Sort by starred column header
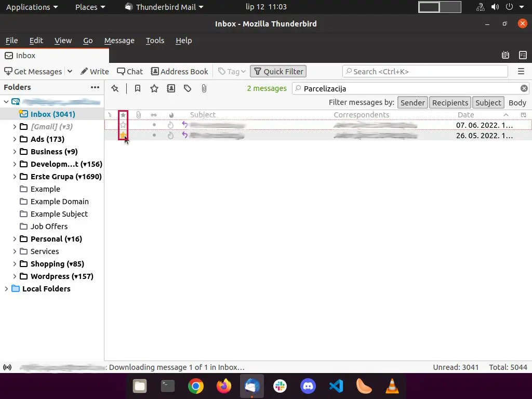The image size is (532, 399). coord(123,115)
